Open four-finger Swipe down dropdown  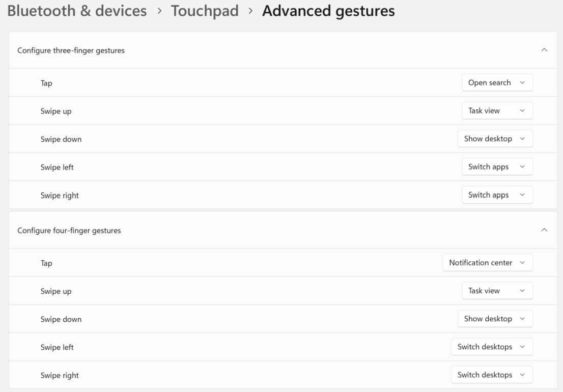(x=495, y=319)
